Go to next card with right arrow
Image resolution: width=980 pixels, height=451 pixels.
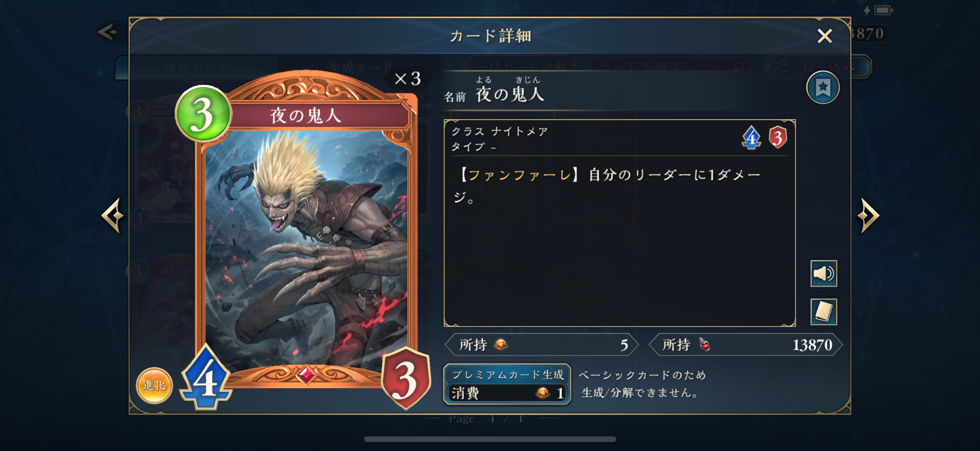pyautogui.click(x=868, y=215)
